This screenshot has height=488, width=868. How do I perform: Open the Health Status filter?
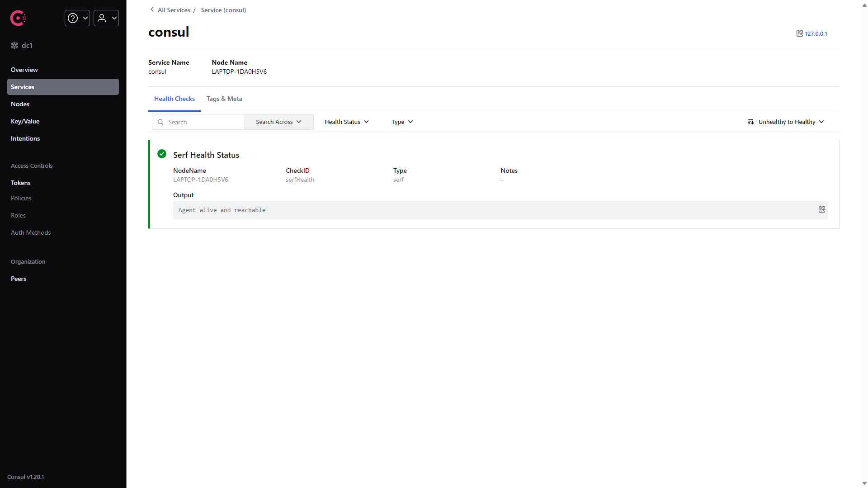[x=347, y=122]
